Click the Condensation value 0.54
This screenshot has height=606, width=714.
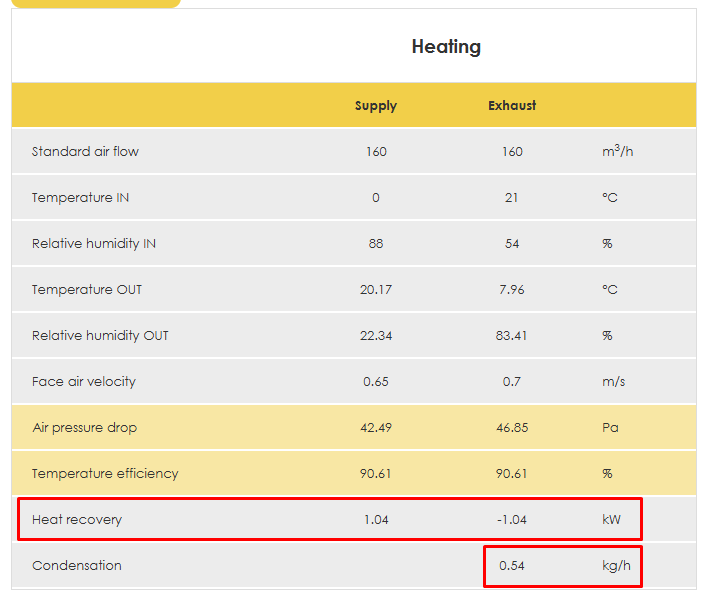click(512, 566)
